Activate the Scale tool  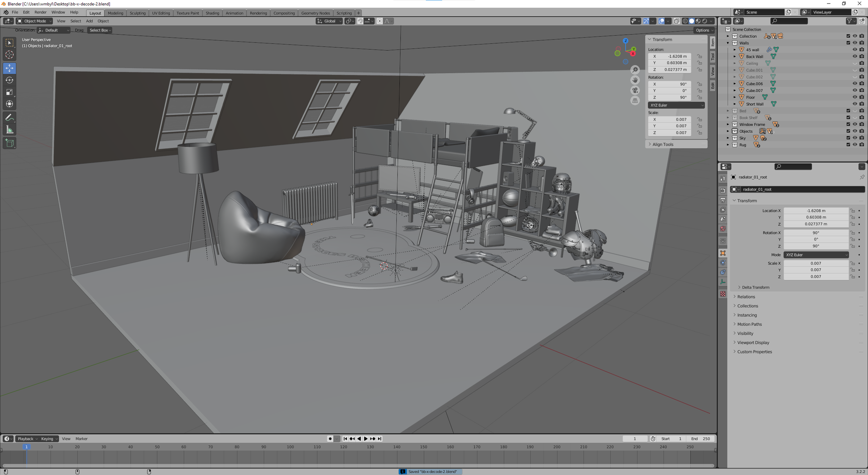pos(9,92)
